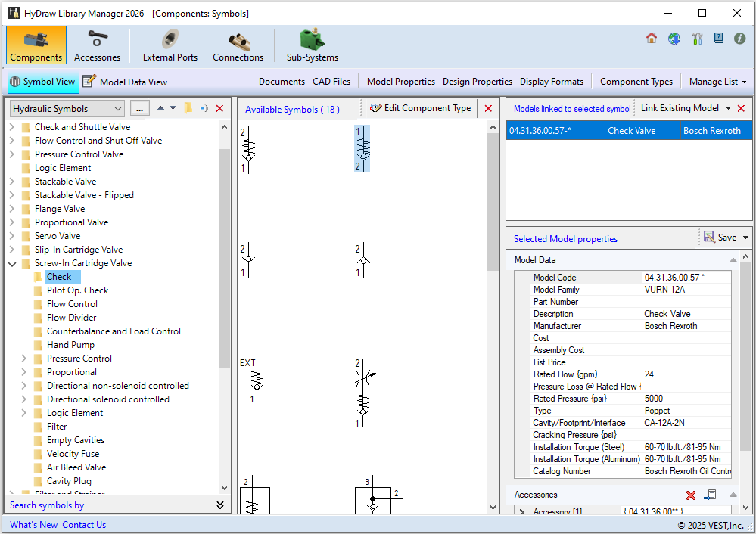Click the globe web icon
This screenshot has width=756, height=534.
(674, 38)
